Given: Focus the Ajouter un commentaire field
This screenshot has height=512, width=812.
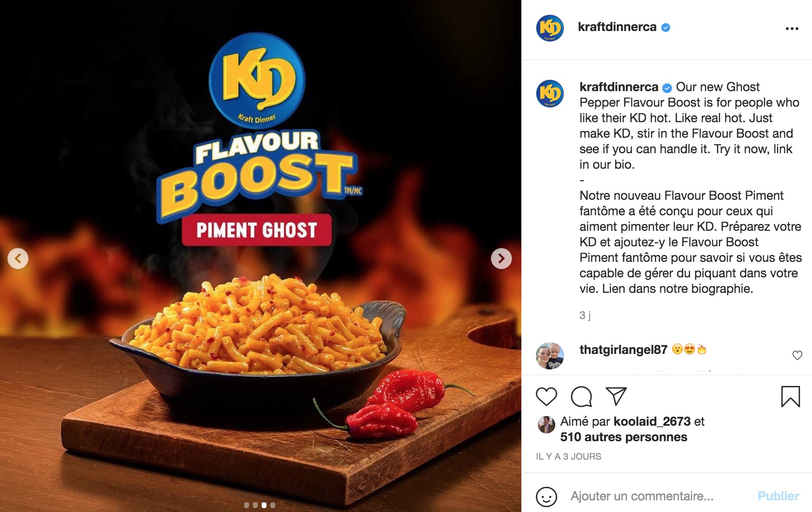Looking at the screenshot, I should click(x=659, y=496).
